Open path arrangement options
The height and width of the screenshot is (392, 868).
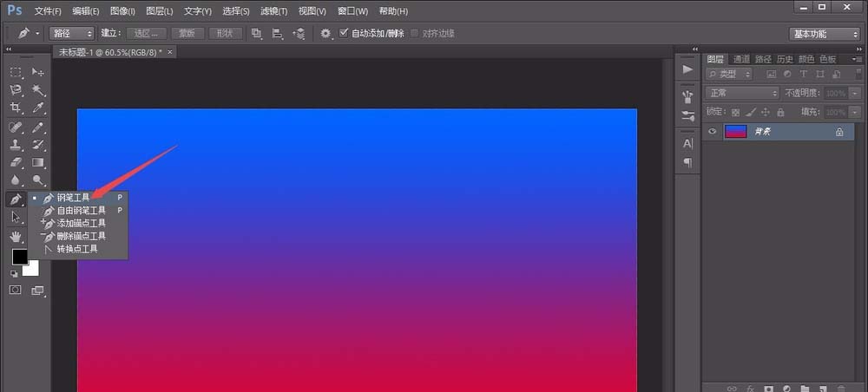pyautogui.click(x=299, y=33)
